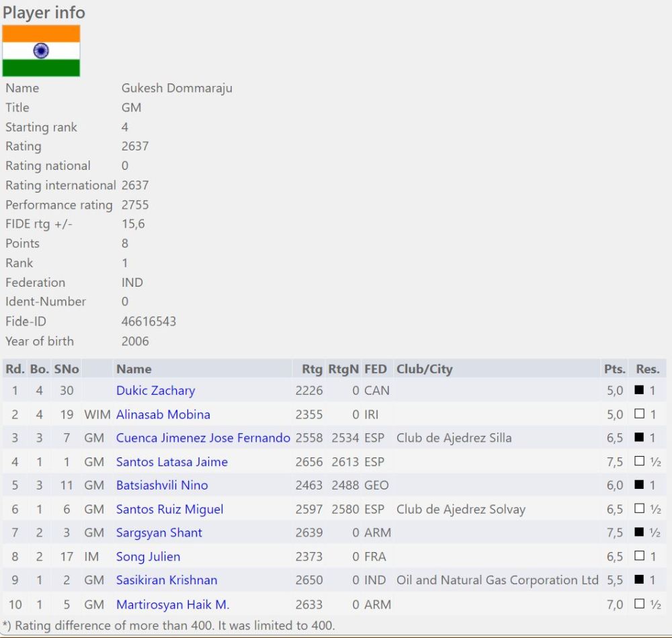Click Martirosyan Haik M. name link

pos(173,604)
